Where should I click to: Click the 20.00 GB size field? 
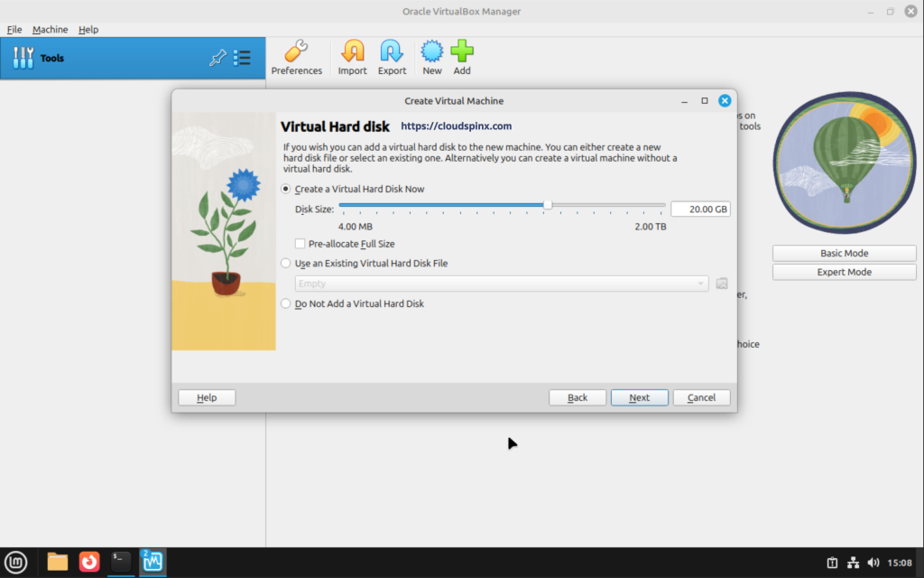(700, 208)
